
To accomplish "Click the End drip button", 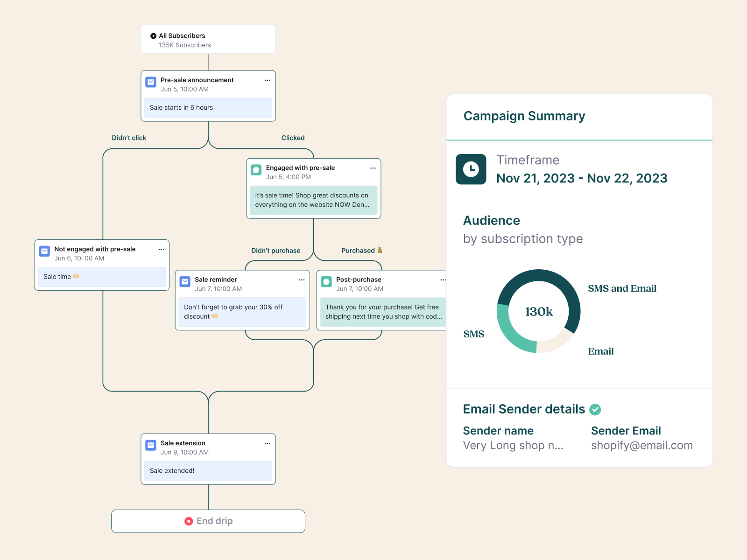I will [x=208, y=521].
